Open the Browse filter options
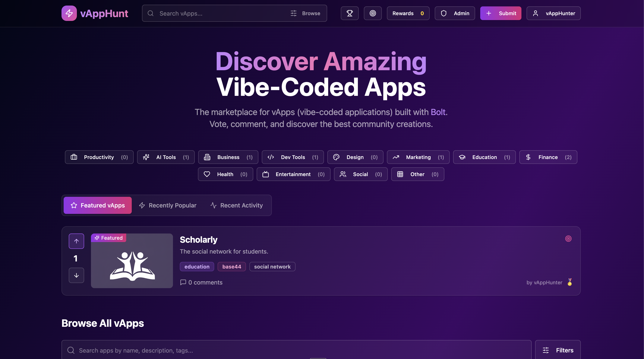This screenshot has width=644, height=359. click(306, 13)
